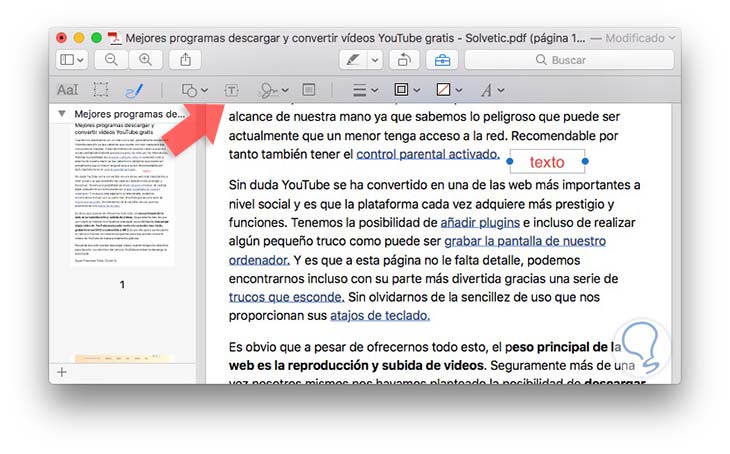Open the sidebar view menu button
730x454 pixels.
(x=72, y=60)
